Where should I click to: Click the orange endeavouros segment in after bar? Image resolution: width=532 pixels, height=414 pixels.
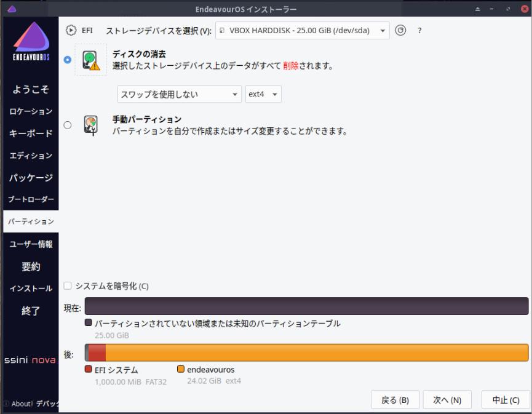pyautogui.click(x=317, y=352)
